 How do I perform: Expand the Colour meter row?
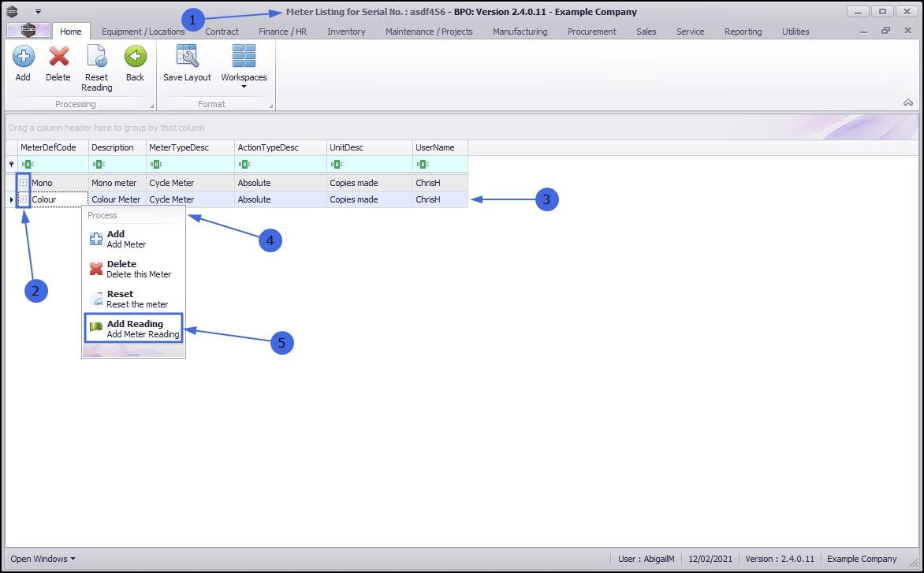tap(23, 199)
